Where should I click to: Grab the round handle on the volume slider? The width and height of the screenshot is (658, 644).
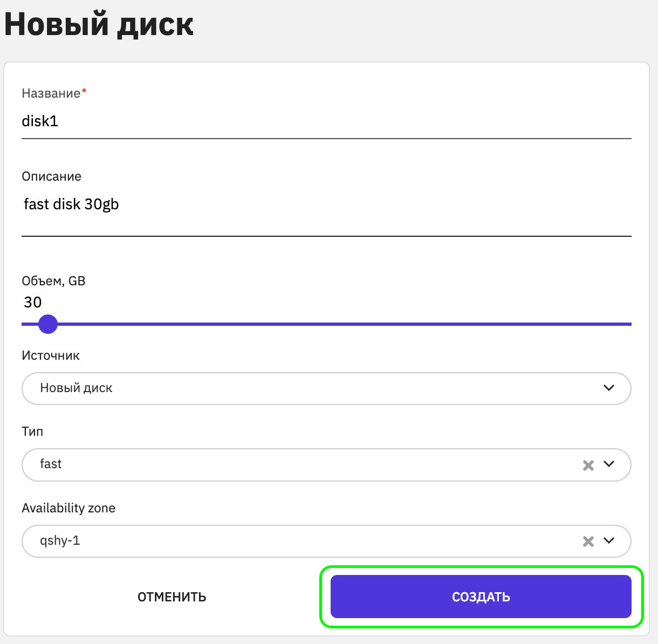coord(48,324)
